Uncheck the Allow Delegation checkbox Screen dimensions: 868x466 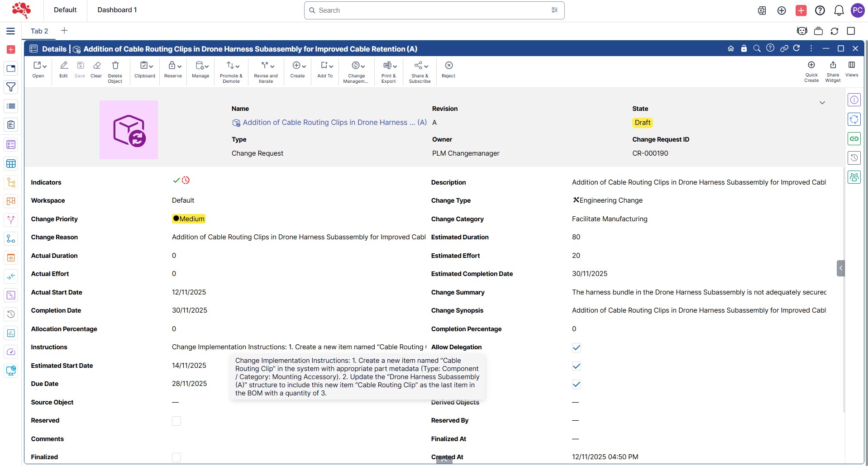pos(576,347)
